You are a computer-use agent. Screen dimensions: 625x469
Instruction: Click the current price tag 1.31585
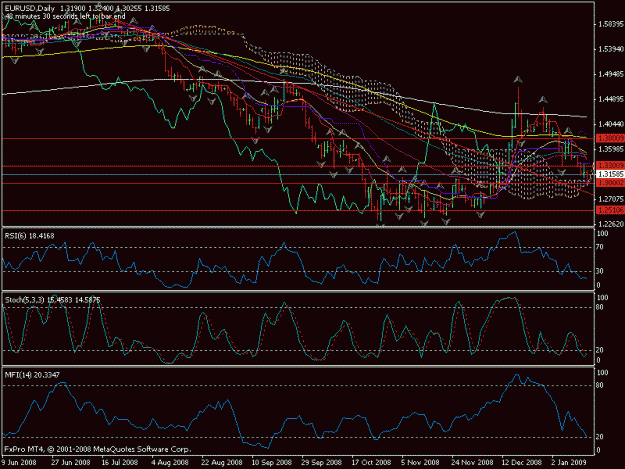pyautogui.click(x=610, y=174)
